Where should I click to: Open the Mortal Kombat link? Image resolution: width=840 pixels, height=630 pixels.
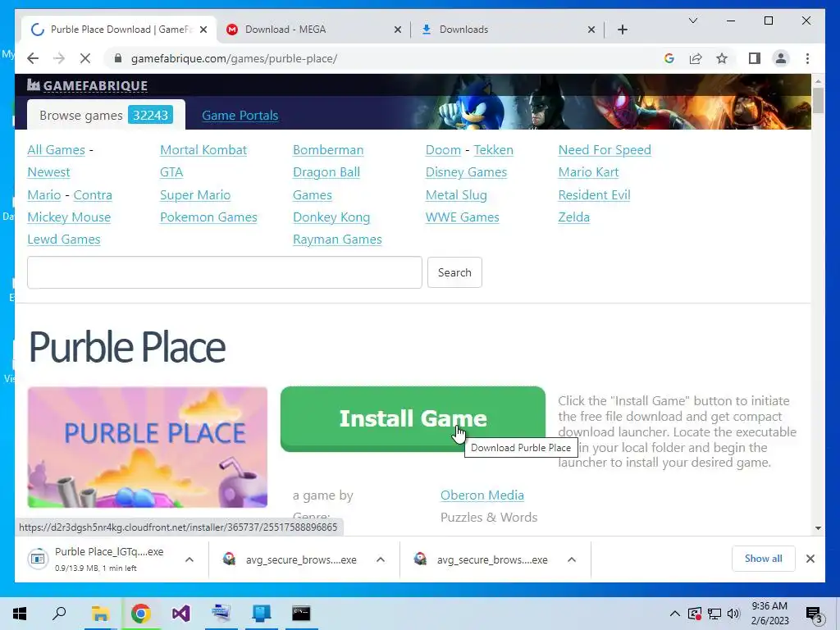pos(203,149)
